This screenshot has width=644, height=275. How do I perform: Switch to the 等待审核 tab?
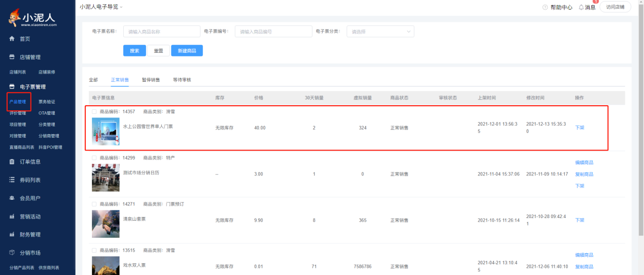click(x=182, y=80)
